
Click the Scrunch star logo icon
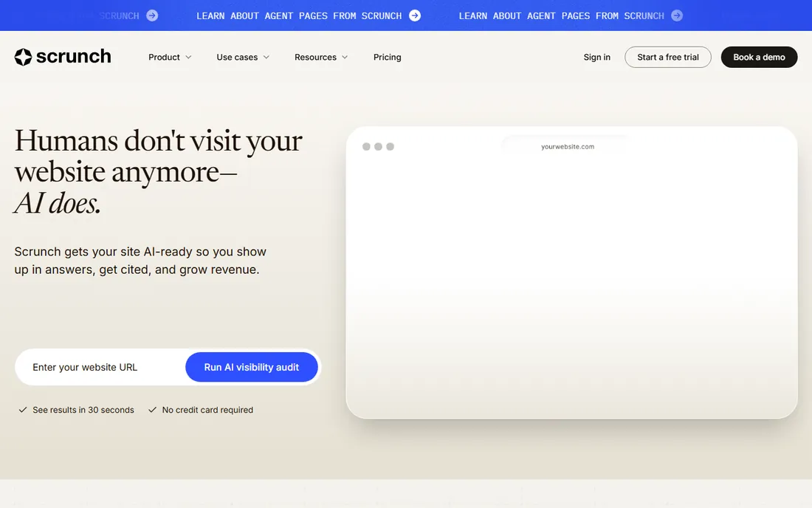click(x=24, y=57)
